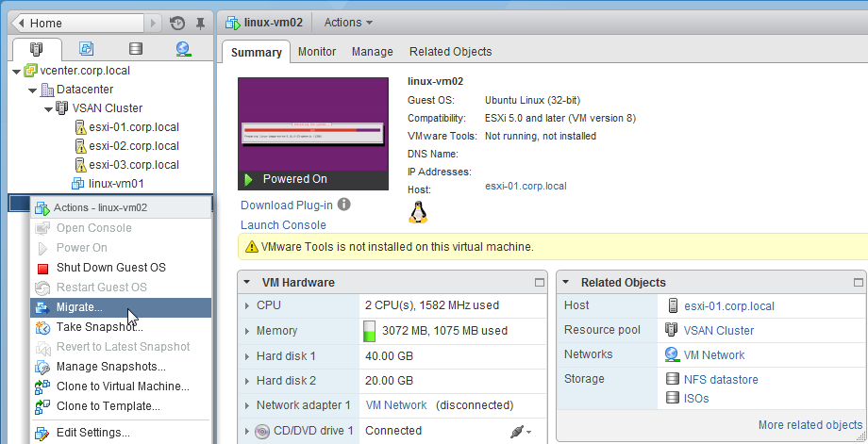Click the Download Plug-in link
This screenshot has height=444, width=868.
(x=287, y=206)
